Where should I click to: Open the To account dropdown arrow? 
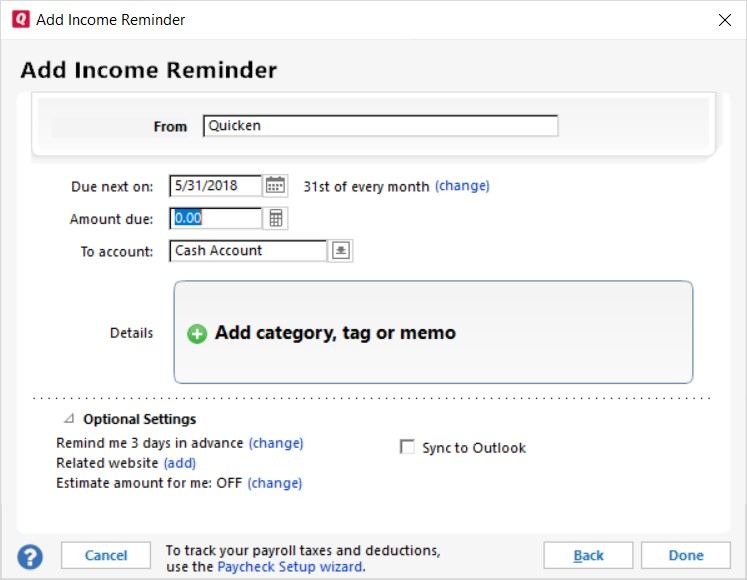pos(341,251)
